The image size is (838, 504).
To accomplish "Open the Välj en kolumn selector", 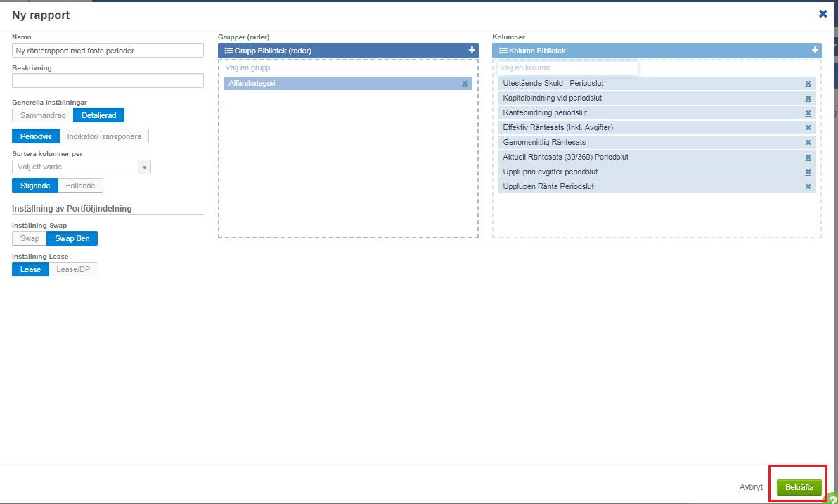I will (567, 68).
